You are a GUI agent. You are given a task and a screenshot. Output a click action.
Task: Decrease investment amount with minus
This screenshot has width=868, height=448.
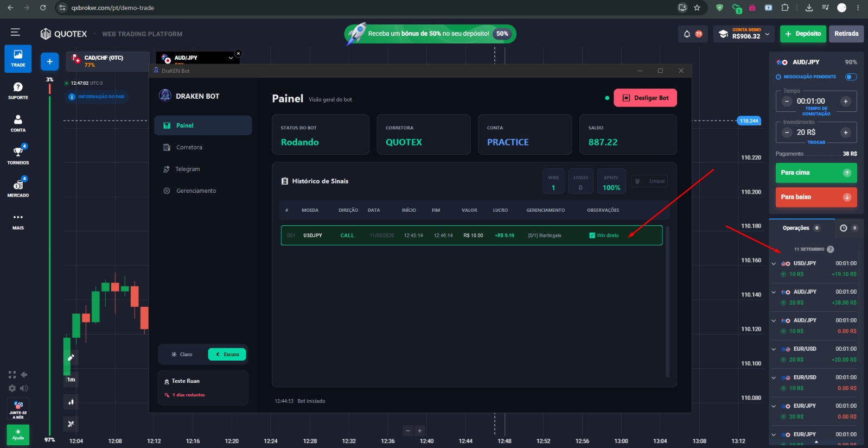[787, 132]
